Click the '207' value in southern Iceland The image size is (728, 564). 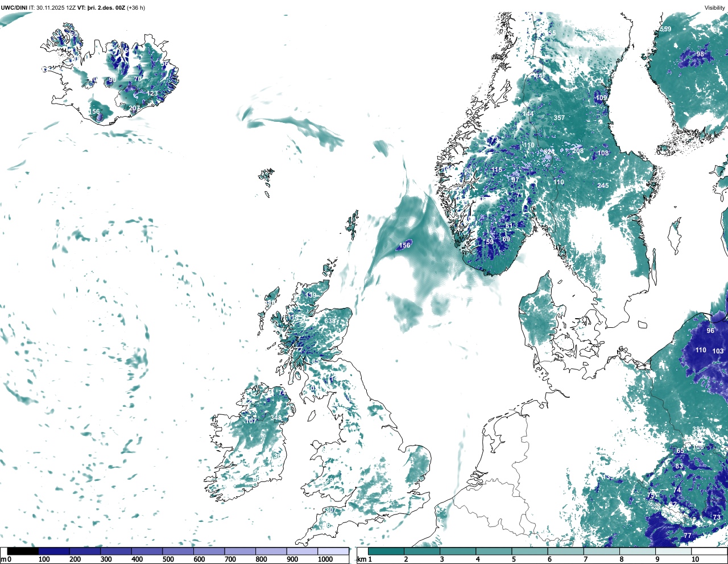pos(134,108)
